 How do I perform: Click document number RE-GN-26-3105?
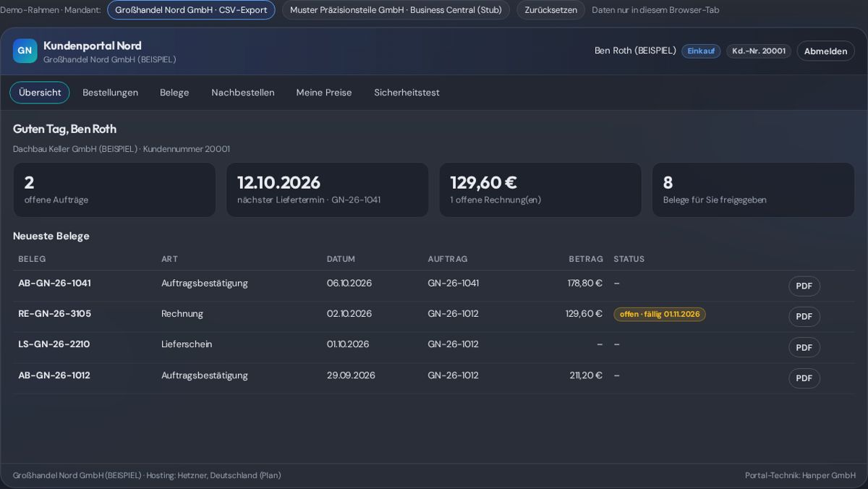click(x=54, y=314)
